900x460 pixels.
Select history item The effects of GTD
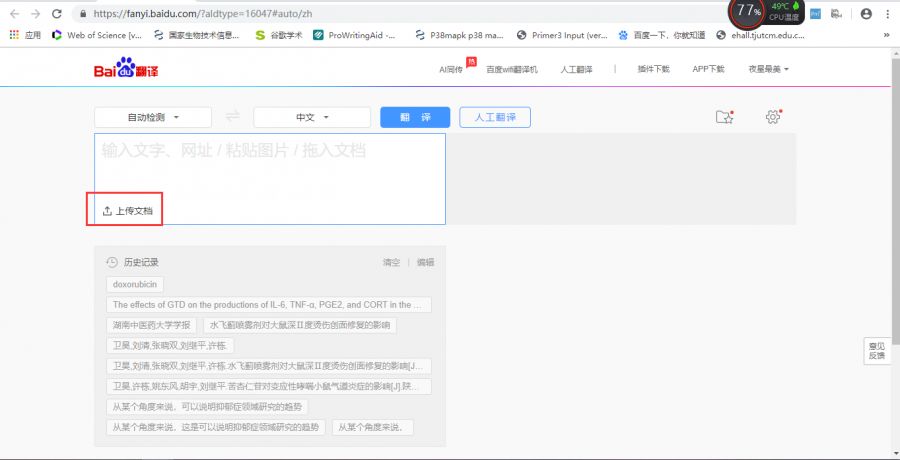[269, 305]
